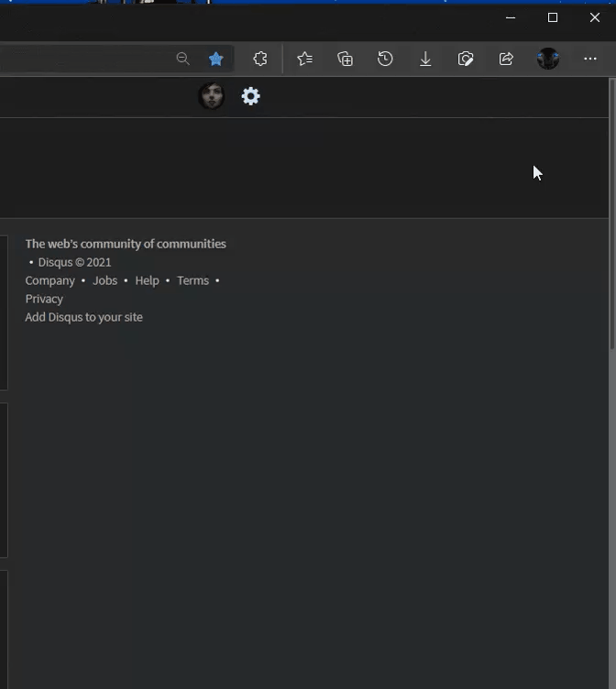Open the Downloads panel
The image size is (616, 689).
425,59
